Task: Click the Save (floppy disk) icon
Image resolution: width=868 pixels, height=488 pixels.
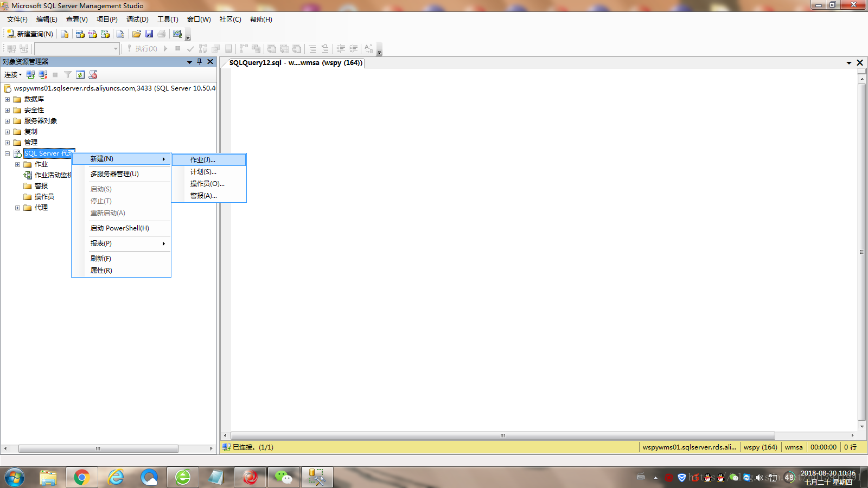Action: (149, 34)
